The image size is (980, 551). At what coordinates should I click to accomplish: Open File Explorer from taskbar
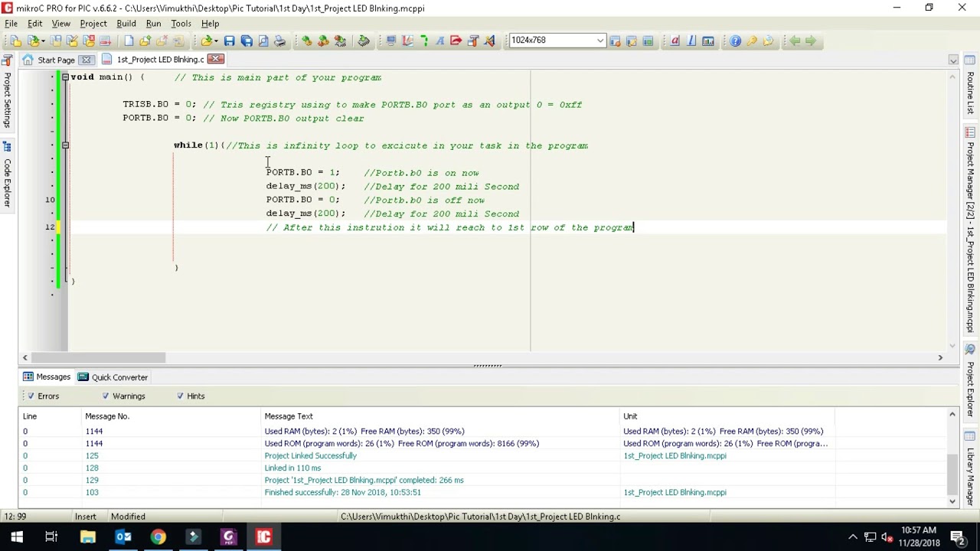tap(87, 536)
